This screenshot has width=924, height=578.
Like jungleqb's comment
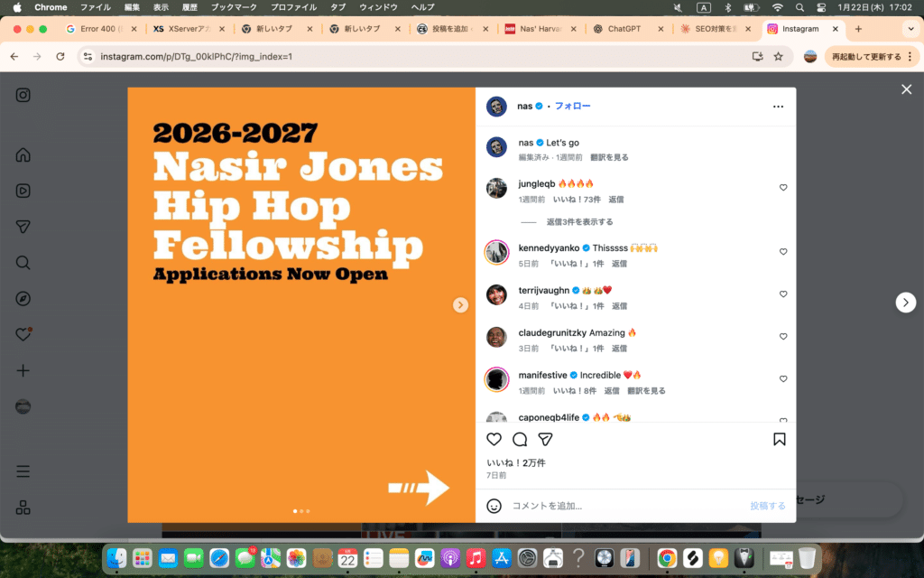point(783,188)
